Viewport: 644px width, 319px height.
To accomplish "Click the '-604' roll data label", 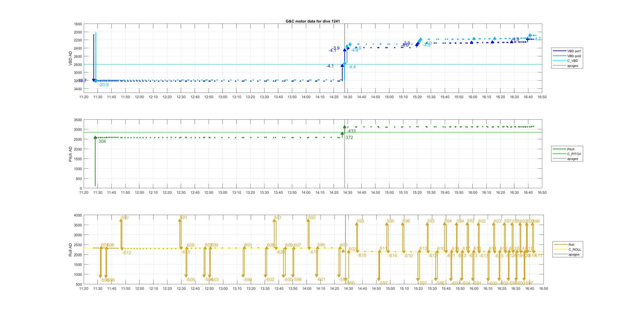I will coord(466,283).
